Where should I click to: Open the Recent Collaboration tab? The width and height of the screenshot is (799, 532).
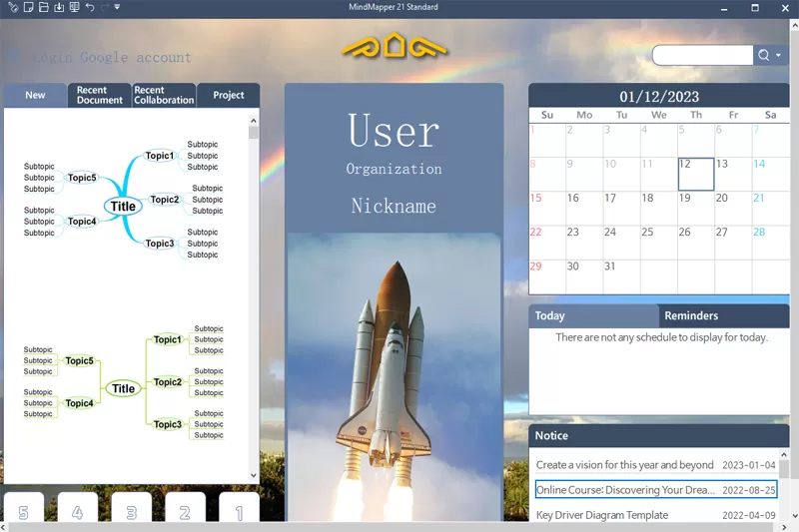tap(164, 95)
